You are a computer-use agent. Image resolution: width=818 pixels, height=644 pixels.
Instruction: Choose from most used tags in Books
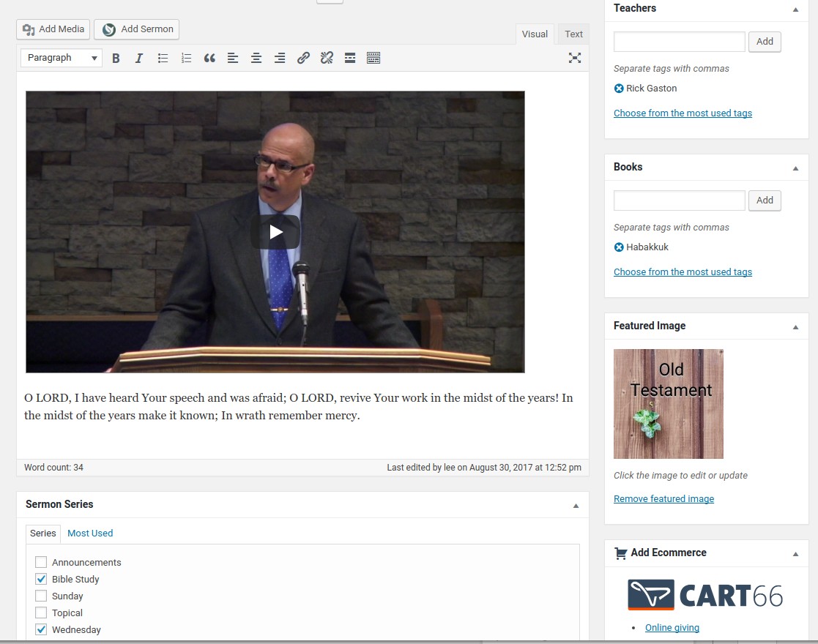683,272
